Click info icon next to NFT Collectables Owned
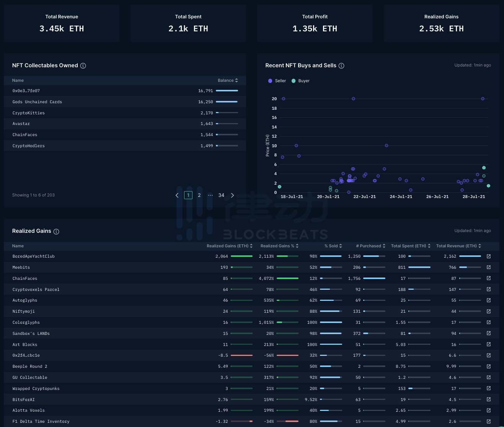The image size is (504, 427). pos(83,66)
